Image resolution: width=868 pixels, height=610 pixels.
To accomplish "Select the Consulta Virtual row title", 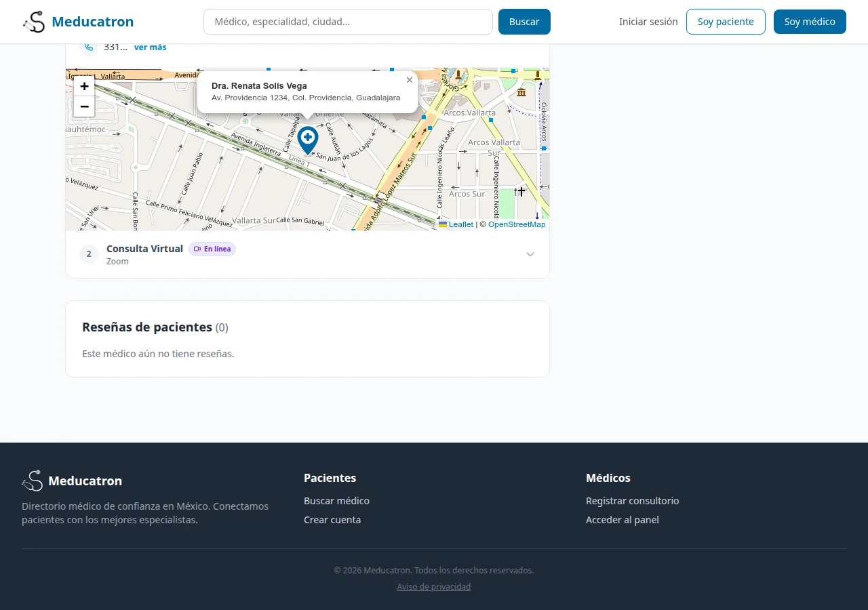I will (144, 249).
